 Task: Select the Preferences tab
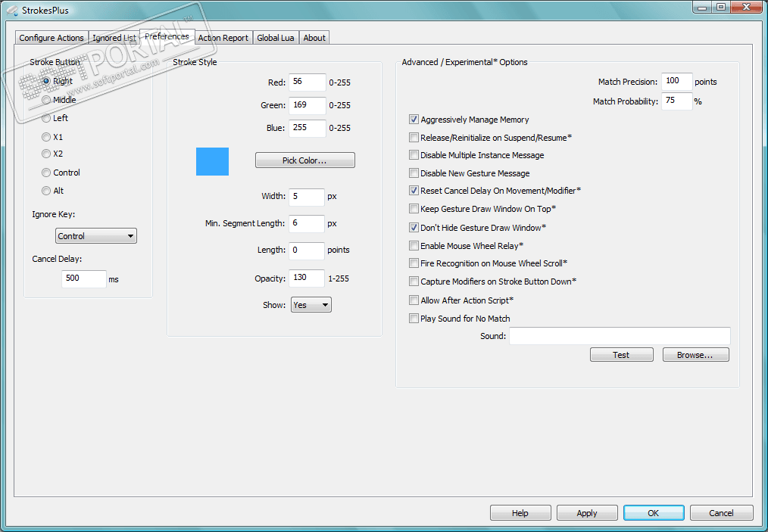click(x=167, y=36)
